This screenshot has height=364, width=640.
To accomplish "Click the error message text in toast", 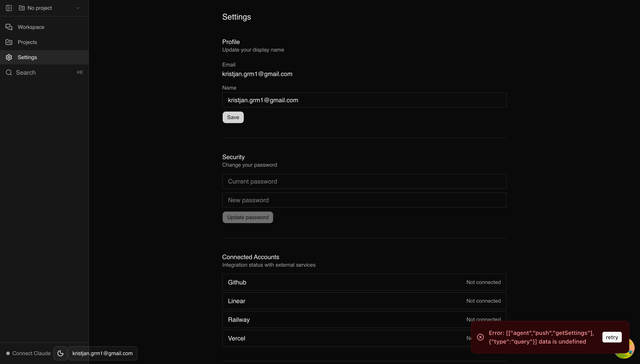I will tap(541, 337).
